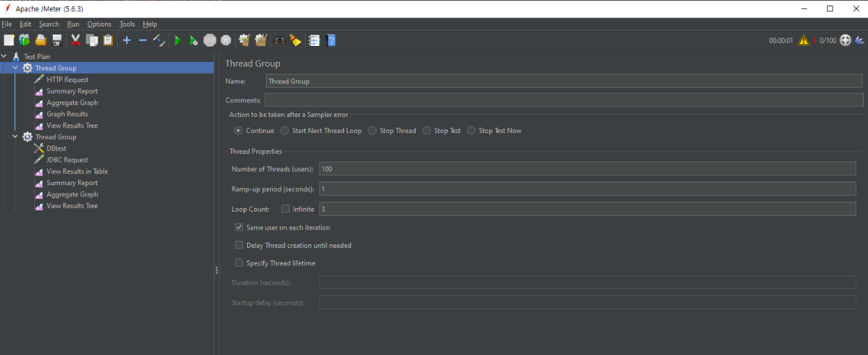This screenshot has width=868, height=355.
Task: Open the Templates toolbar icon
Action: pyautogui.click(x=24, y=40)
